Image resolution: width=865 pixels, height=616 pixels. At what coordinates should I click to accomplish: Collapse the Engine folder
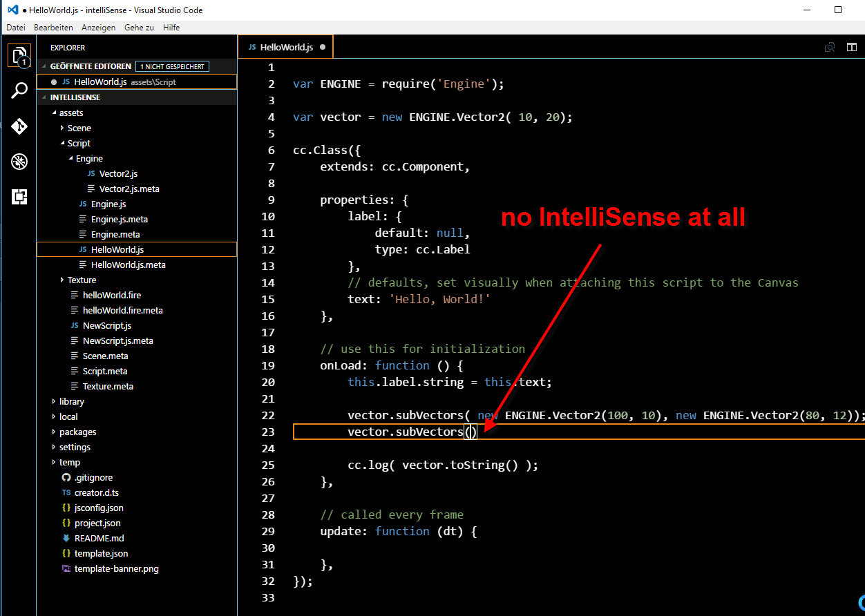pyautogui.click(x=89, y=158)
